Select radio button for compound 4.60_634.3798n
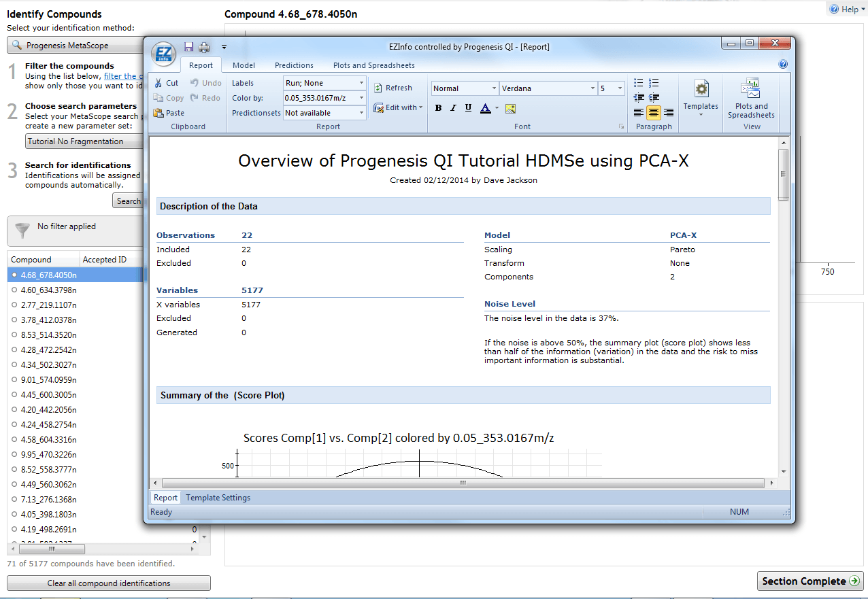 point(14,290)
